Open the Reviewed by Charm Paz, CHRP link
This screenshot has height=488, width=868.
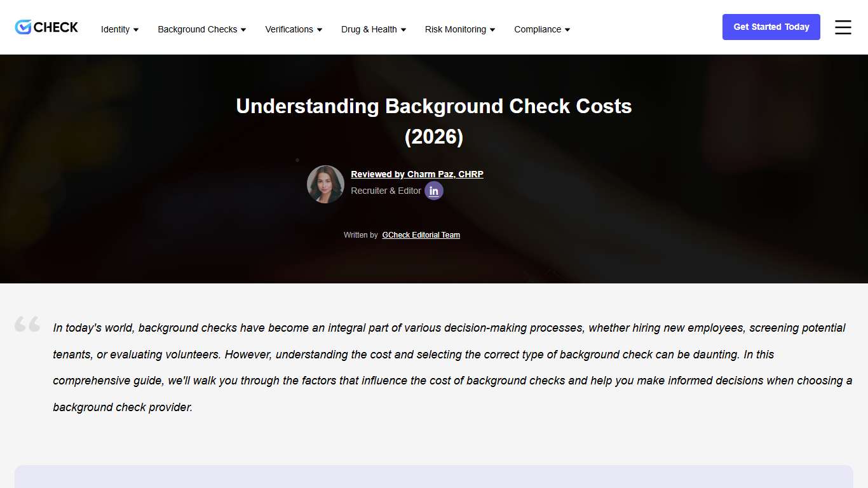(x=417, y=174)
